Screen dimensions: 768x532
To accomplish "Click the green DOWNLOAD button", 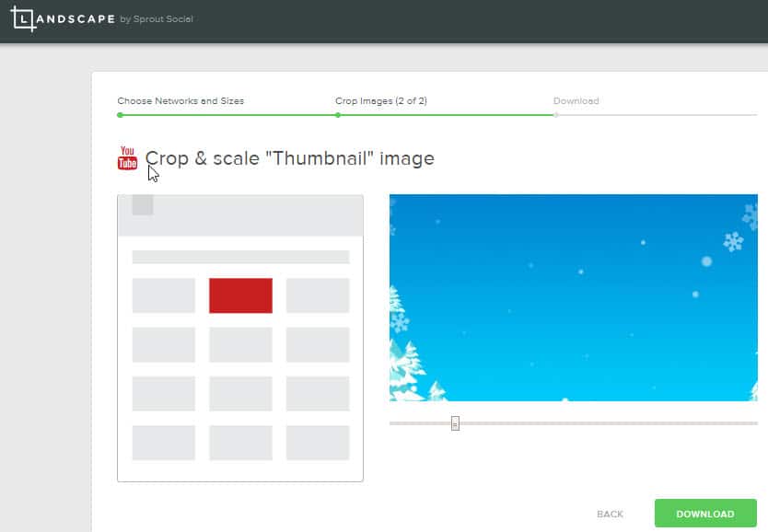I will 705,514.
